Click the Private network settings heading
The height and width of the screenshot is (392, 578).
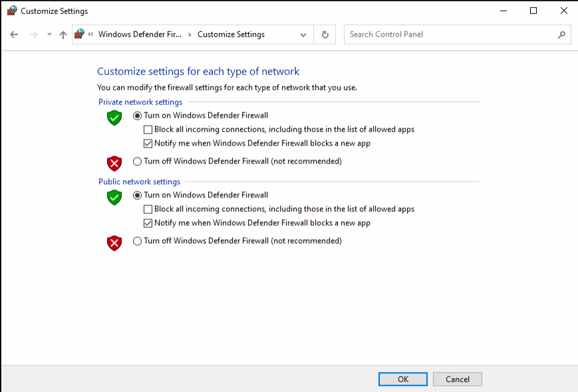[x=140, y=102]
